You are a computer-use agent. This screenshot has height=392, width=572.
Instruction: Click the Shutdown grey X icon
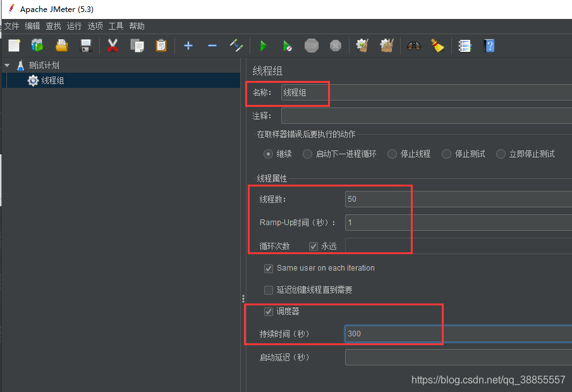pyautogui.click(x=336, y=46)
